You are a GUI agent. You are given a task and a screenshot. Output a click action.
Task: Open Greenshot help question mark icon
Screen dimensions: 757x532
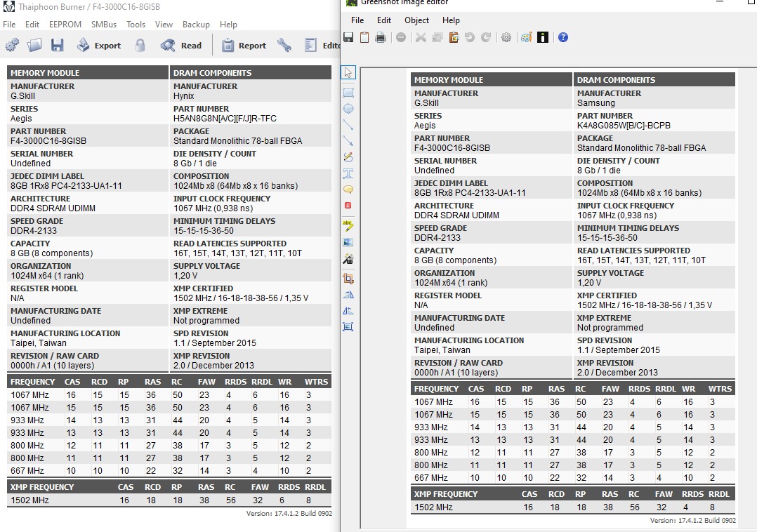click(x=563, y=38)
